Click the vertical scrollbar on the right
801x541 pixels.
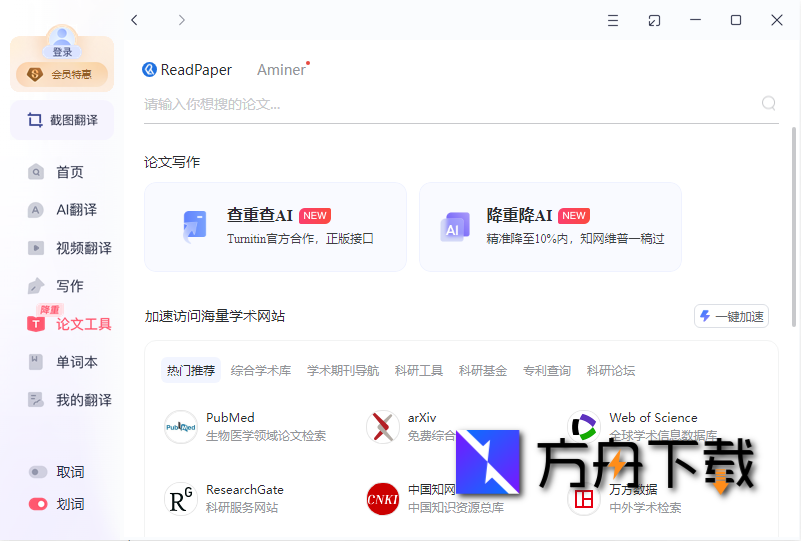(x=794, y=227)
